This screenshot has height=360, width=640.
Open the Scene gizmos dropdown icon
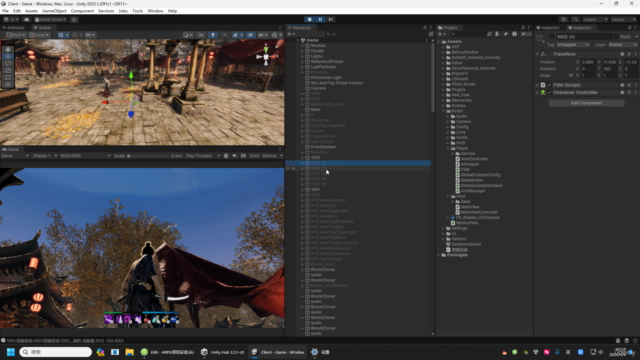point(276,35)
